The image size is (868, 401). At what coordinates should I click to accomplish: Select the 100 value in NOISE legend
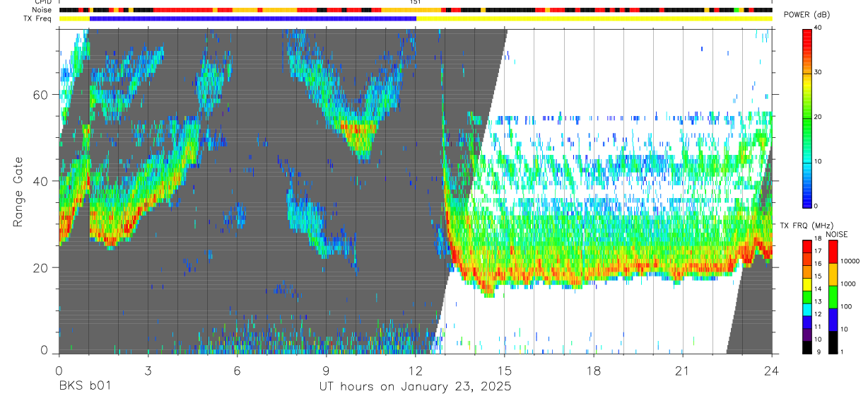click(848, 306)
